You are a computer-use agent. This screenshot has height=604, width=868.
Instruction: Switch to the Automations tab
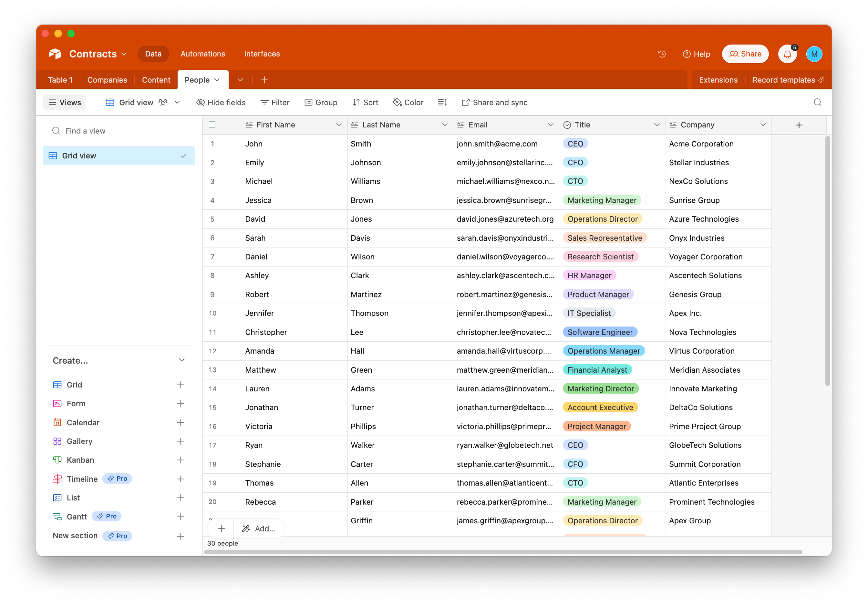(203, 54)
